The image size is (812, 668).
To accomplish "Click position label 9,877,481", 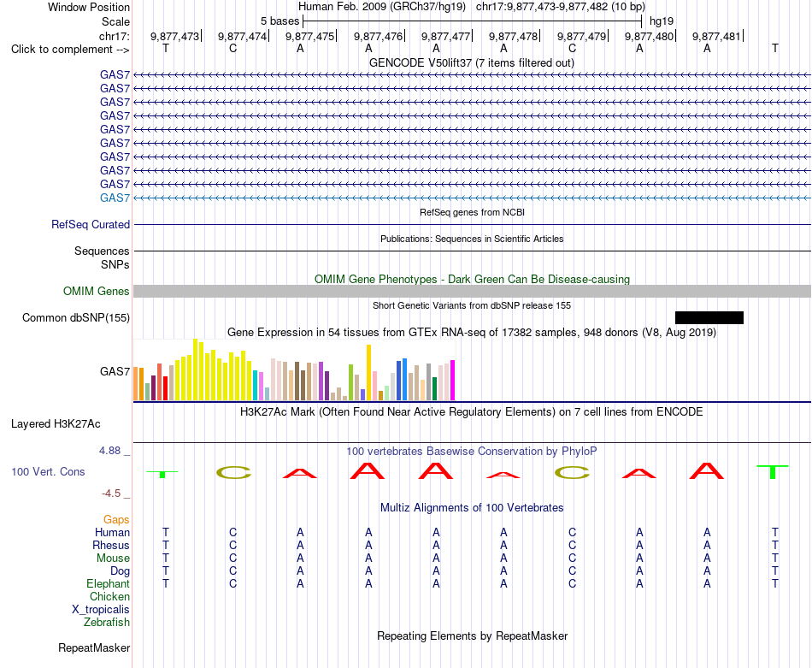I will click(x=717, y=36).
